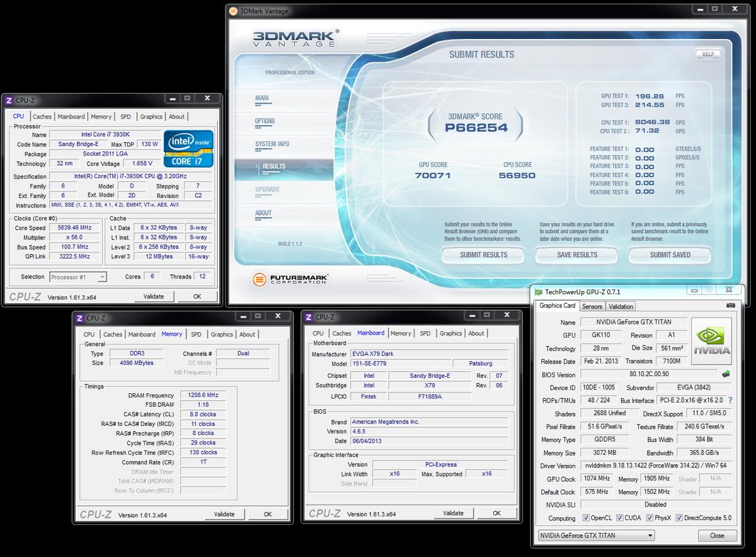Click the DRAM Frequency 1208.6 MHz field
The height and width of the screenshot is (557, 756).
[203, 396]
